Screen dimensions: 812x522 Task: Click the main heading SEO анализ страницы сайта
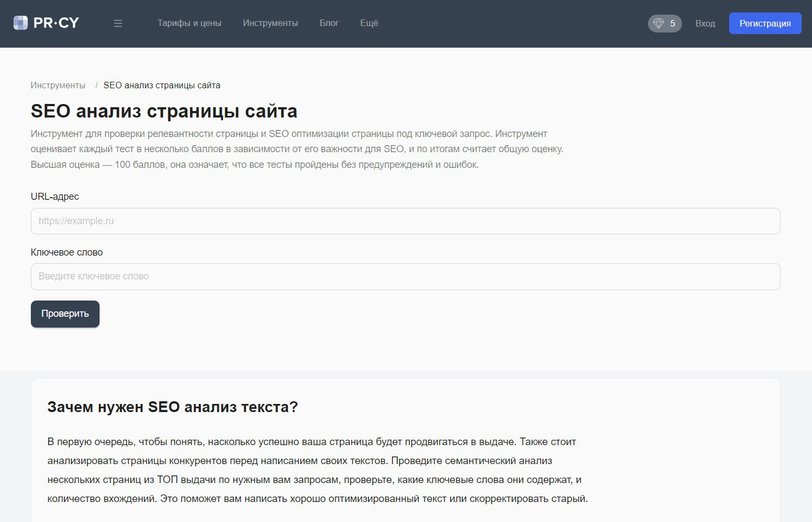[x=164, y=111]
